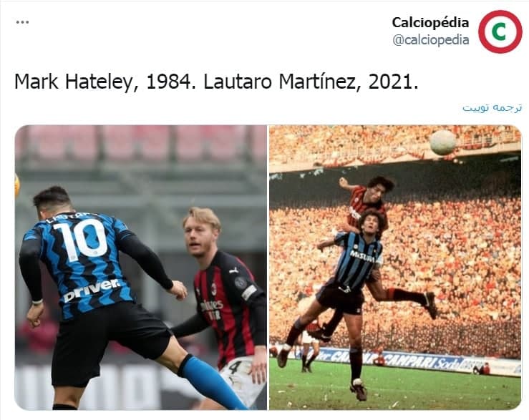Open the @calciopedia handle link

pos(431,40)
